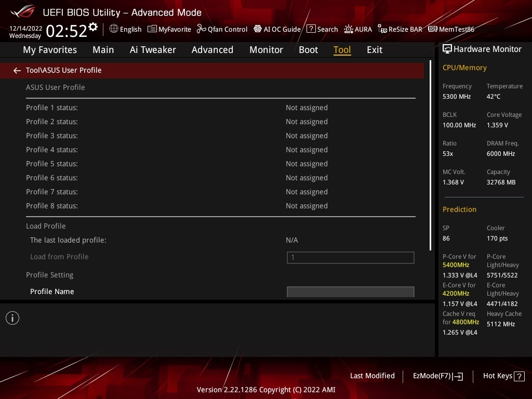The image size is (532, 399).
Task: Launch the AI OC Guide icon
Action: point(258,29)
